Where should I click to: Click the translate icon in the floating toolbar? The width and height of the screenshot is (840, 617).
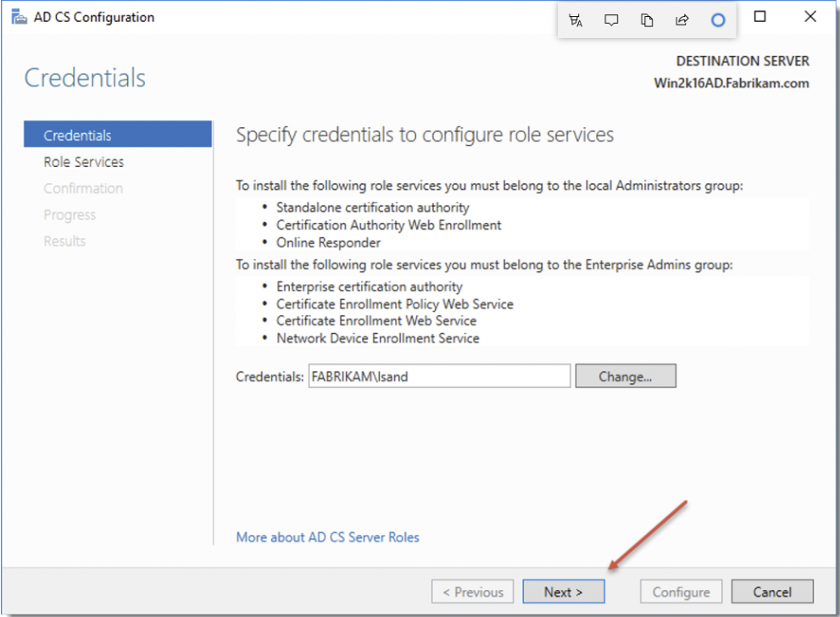click(x=576, y=20)
